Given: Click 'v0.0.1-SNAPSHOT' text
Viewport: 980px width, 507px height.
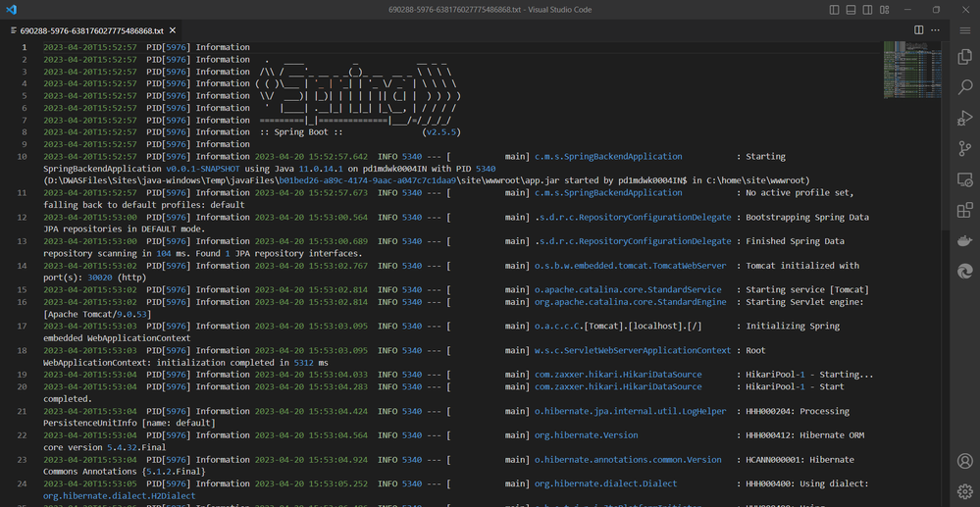Looking at the screenshot, I should (x=202, y=169).
